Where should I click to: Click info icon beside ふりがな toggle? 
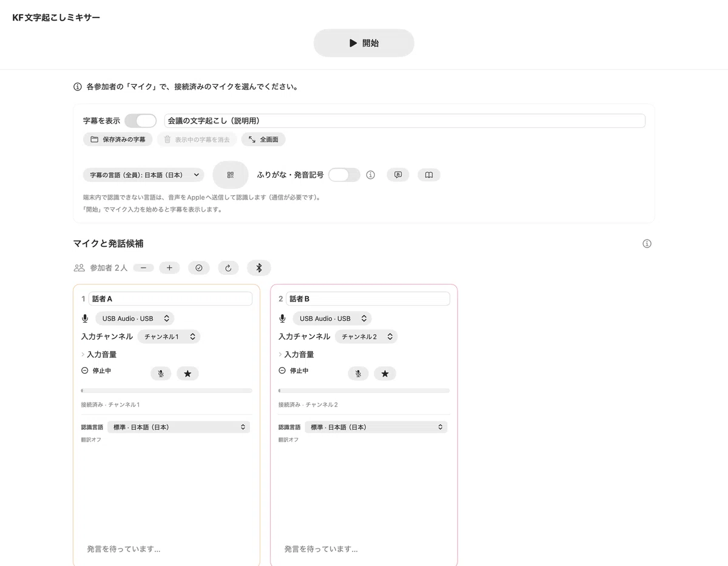[x=371, y=175]
